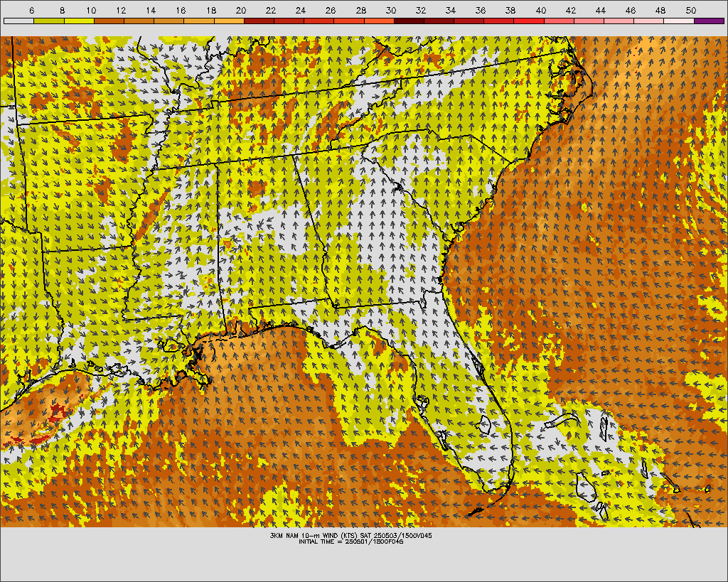Click the '20' label on the wind scale
Viewport: 728px width, 582px height.
[x=240, y=10]
